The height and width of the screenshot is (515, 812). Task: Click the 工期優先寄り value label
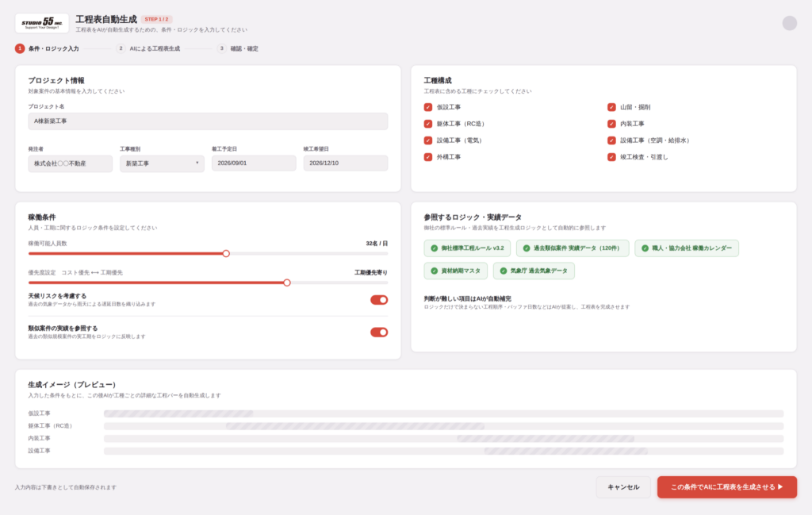click(371, 272)
